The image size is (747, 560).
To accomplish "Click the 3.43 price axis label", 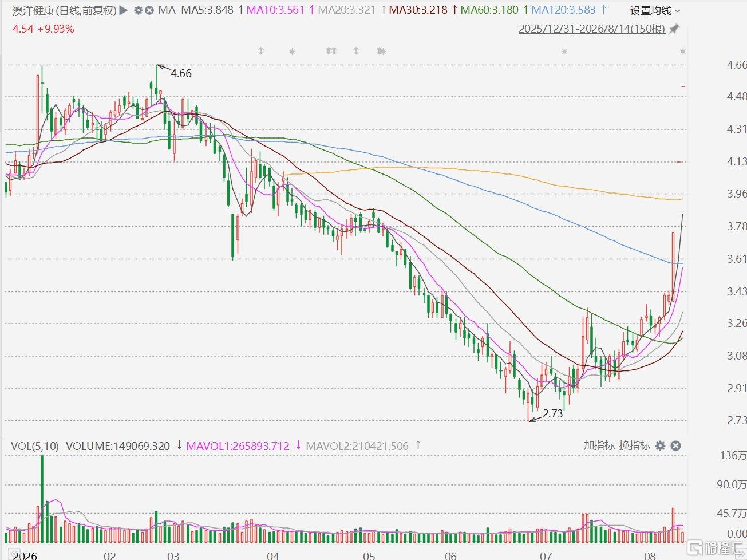I will tap(737, 291).
